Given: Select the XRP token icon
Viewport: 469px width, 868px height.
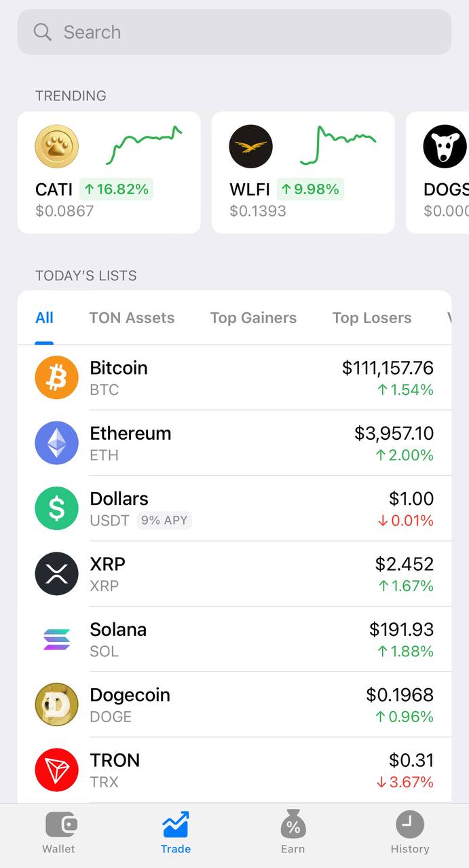Looking at the screenshot, I should click(x=56, y=573).
